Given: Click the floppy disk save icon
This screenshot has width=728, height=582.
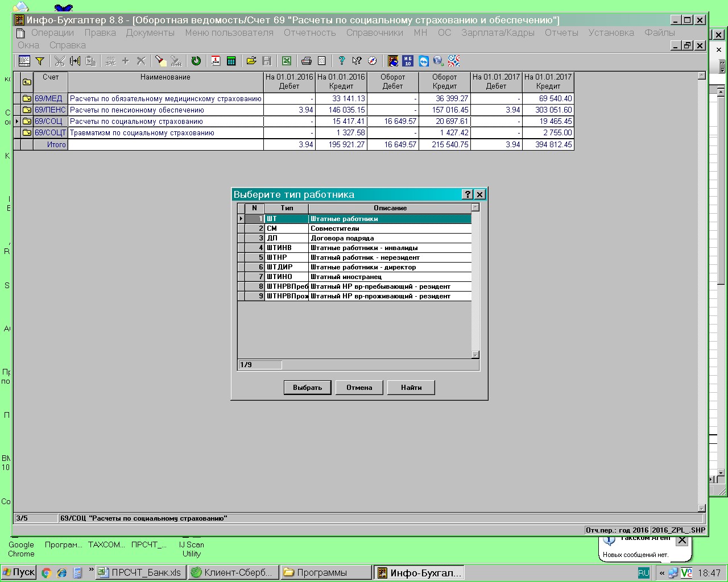Looking at the screenshot, I should 267,61.
